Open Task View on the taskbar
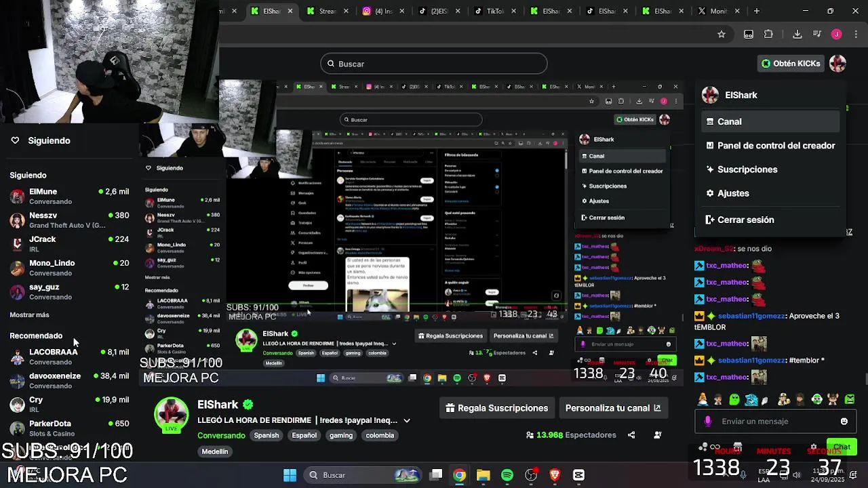Image resolution: width=868 pixels, height=488 pixels. point(436,475)
